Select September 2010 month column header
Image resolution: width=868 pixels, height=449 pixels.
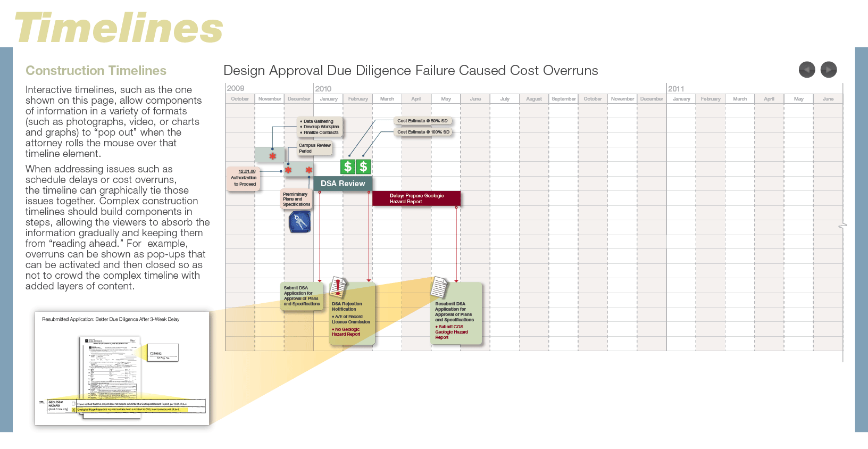pyautogui.click(x=564, y=99)
